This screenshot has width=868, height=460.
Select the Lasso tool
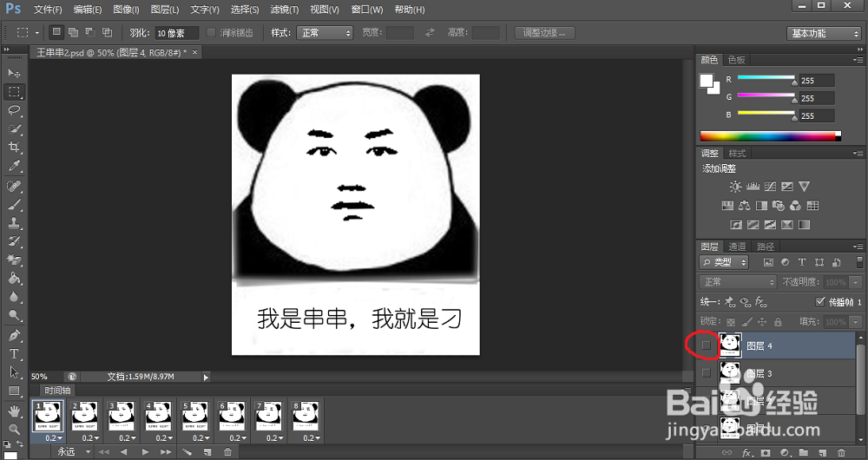point(14,110)
